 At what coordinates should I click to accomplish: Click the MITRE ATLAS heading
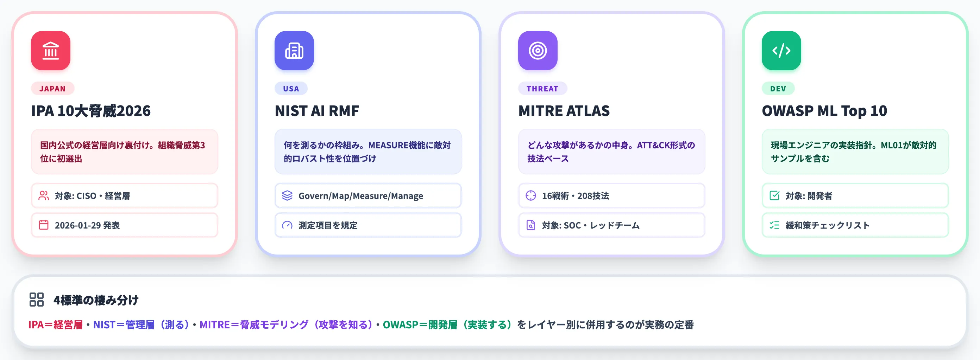tap(564, 111)
